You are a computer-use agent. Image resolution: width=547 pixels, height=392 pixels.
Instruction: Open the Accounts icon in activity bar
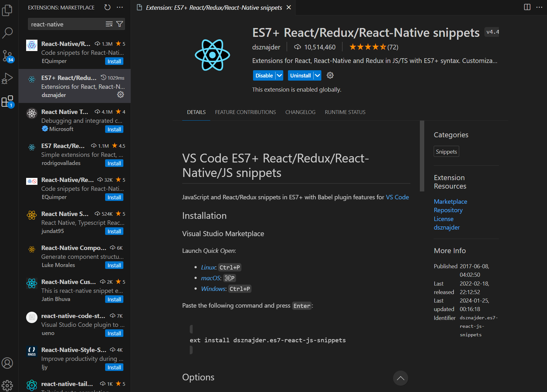pos(8,363)
